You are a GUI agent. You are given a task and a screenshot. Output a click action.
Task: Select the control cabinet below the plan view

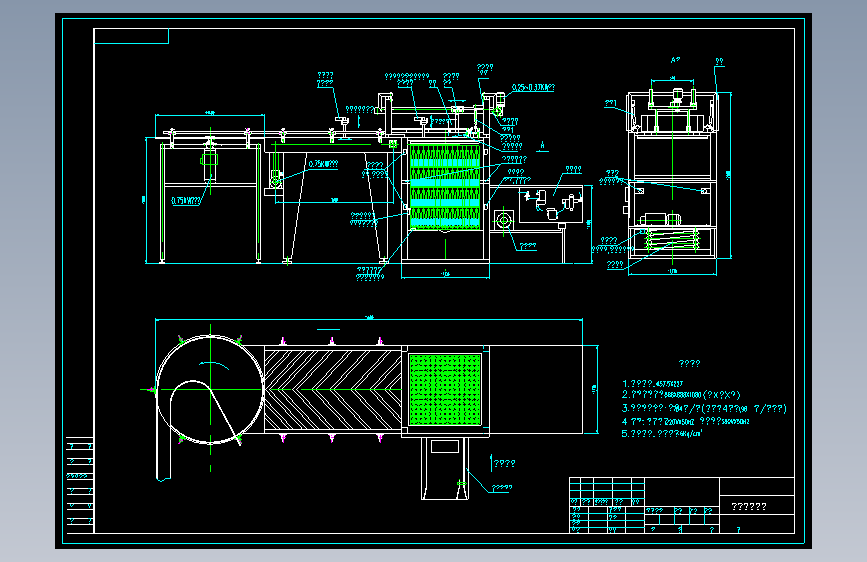pos(445,468)
